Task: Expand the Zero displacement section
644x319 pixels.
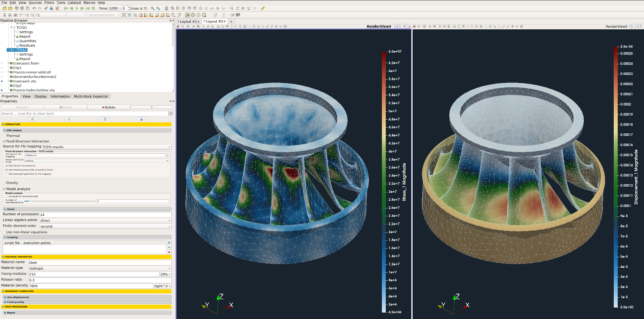Action: (x=5, y=297)
